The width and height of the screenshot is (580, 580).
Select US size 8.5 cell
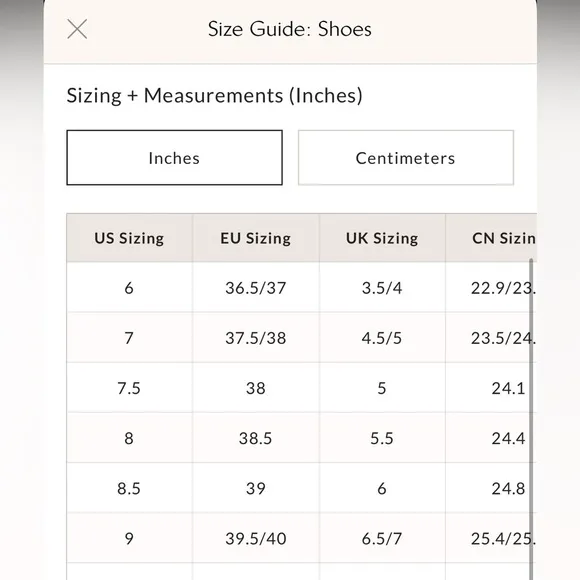coord(129,488)
